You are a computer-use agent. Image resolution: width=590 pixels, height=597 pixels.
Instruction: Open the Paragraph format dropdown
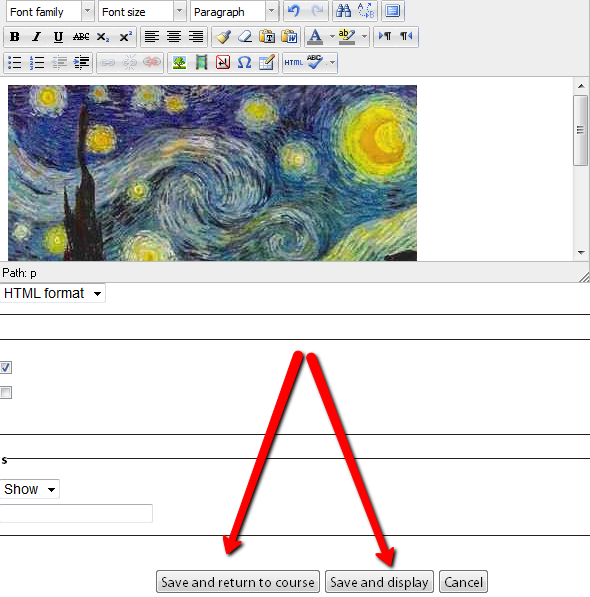pyautogui.click(x=234, y=12)
